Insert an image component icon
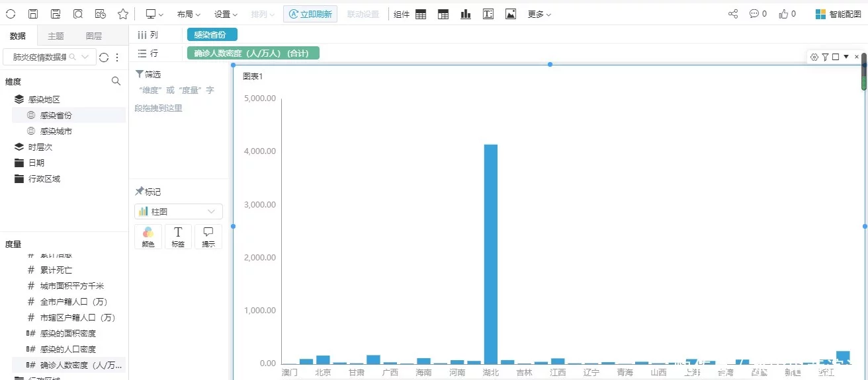This screenshot has height=380, width=868. pos(511,14)
